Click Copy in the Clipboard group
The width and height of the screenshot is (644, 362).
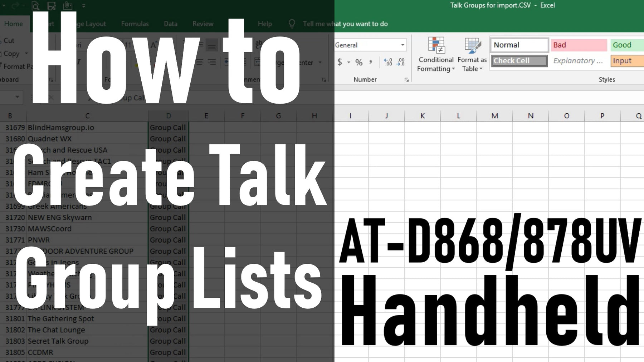pyautogui.click(x=11, y=54)
